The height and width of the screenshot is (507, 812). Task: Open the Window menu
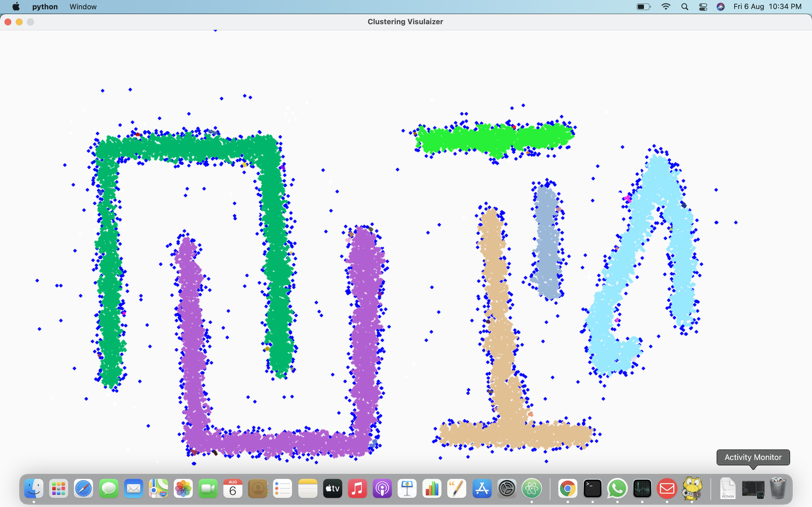pyautogui.click(x=83, y=6)
